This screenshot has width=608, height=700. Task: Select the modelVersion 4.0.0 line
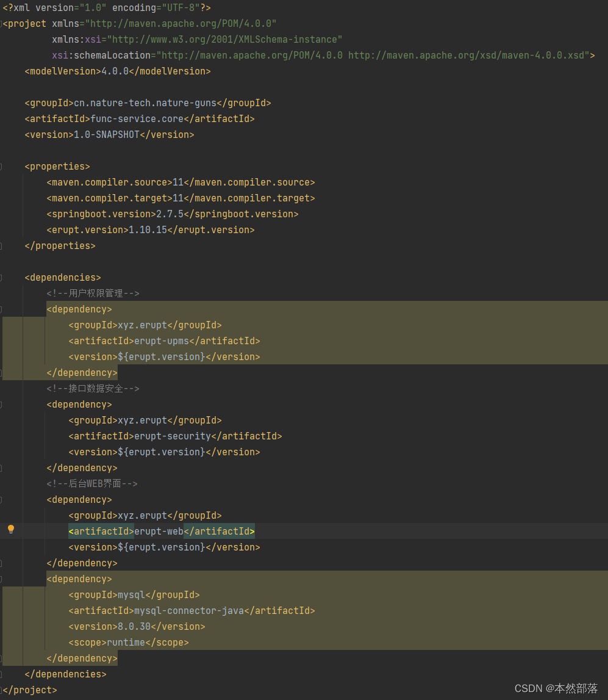(118, 71)
